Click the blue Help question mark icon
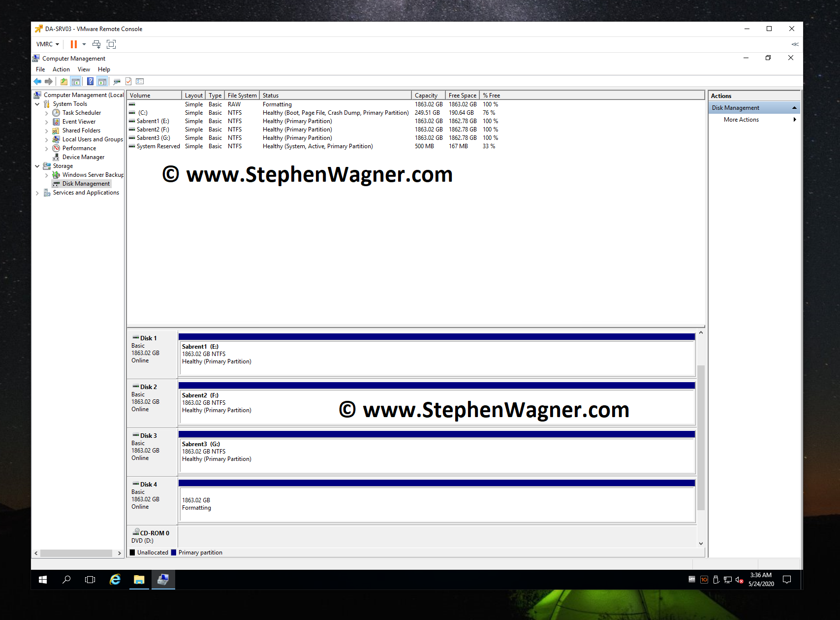Image resolution: width=840 pixels, height=620 pixels. [91, 81]
